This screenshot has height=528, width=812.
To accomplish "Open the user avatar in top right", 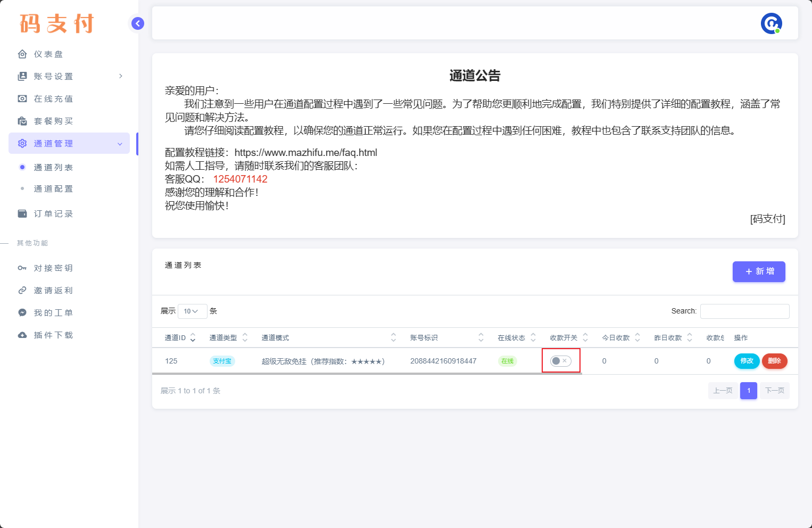I will [771, 23].
